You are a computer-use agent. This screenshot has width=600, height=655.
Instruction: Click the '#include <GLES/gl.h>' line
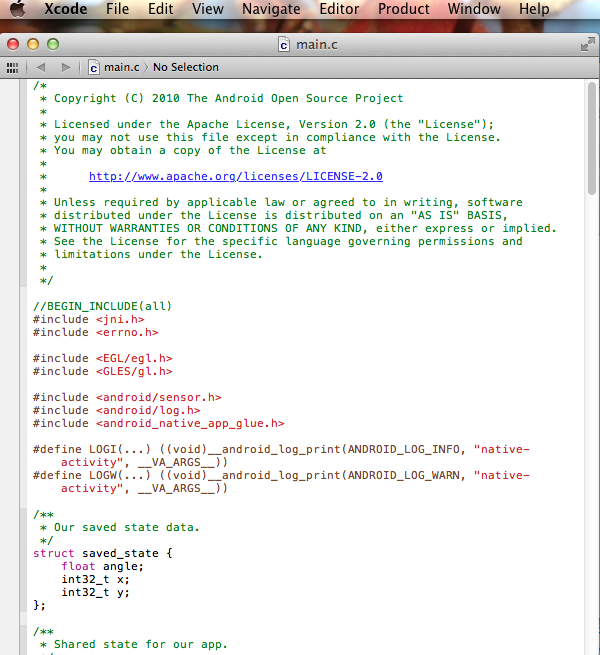click(x=103, y=371)
